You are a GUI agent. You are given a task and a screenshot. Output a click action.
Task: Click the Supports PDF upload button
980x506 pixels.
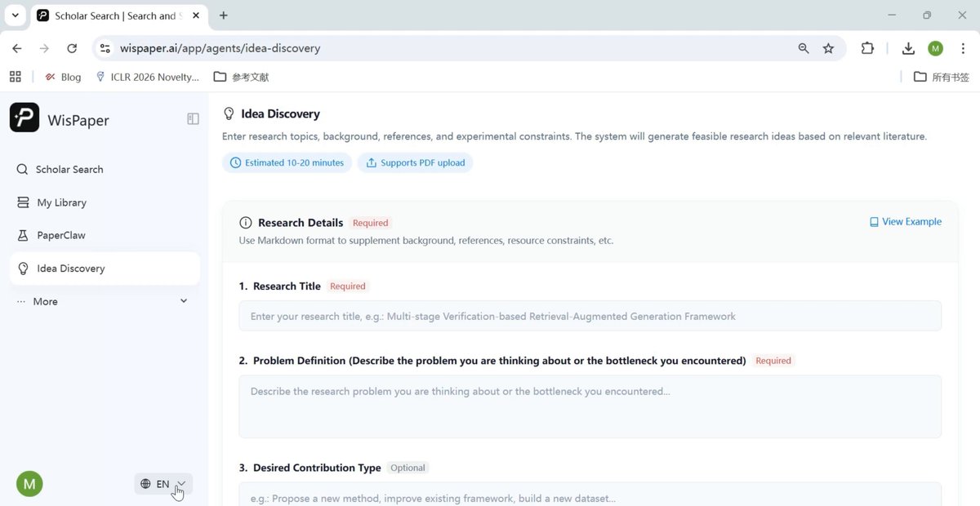tap(415, 162)
